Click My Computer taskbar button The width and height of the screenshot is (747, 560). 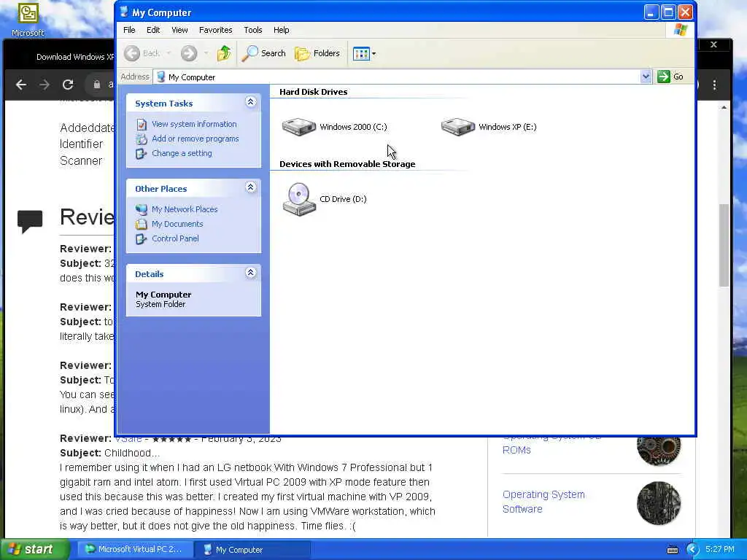252,550
